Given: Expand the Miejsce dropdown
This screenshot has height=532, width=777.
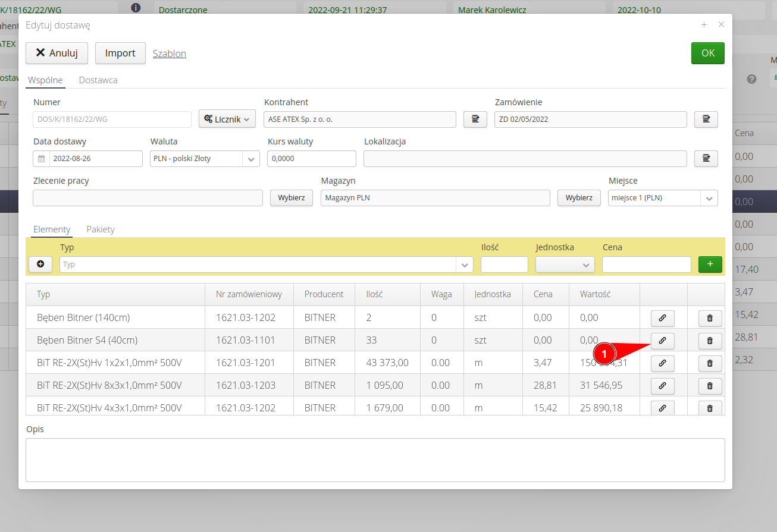Looking at the screenshot, I should pos(709,198).
